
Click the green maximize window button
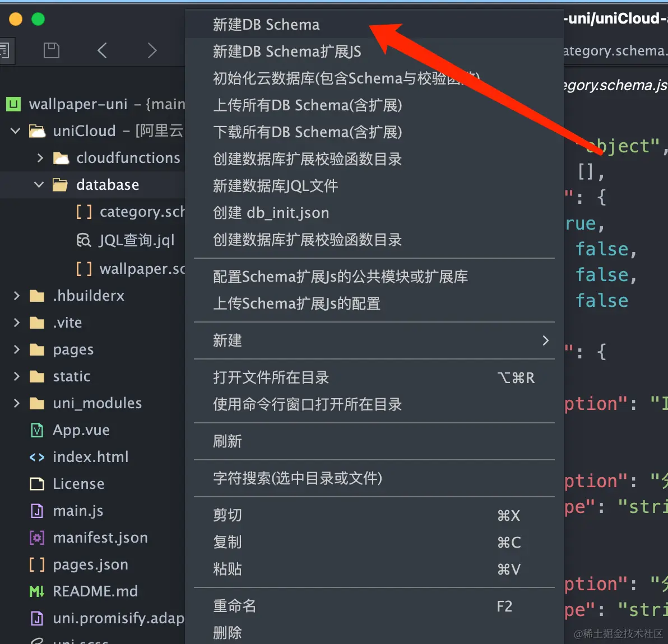pyautogui.click(x=38, y=19)
